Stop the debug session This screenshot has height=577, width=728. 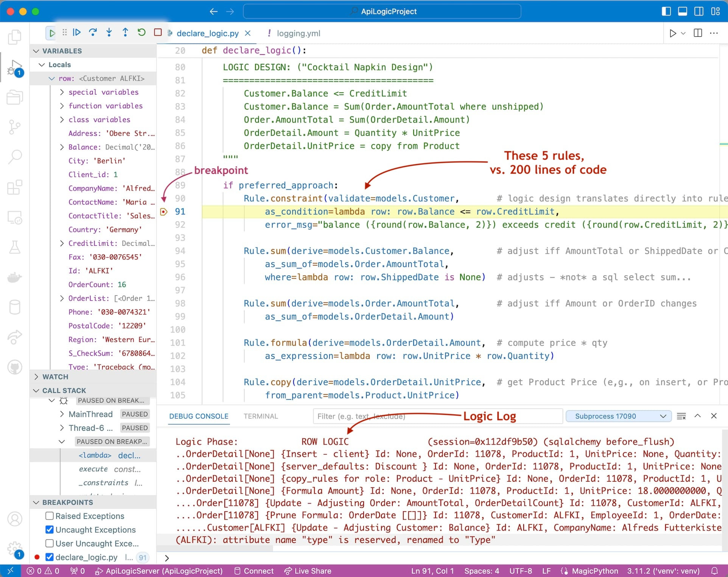point(158,33)
